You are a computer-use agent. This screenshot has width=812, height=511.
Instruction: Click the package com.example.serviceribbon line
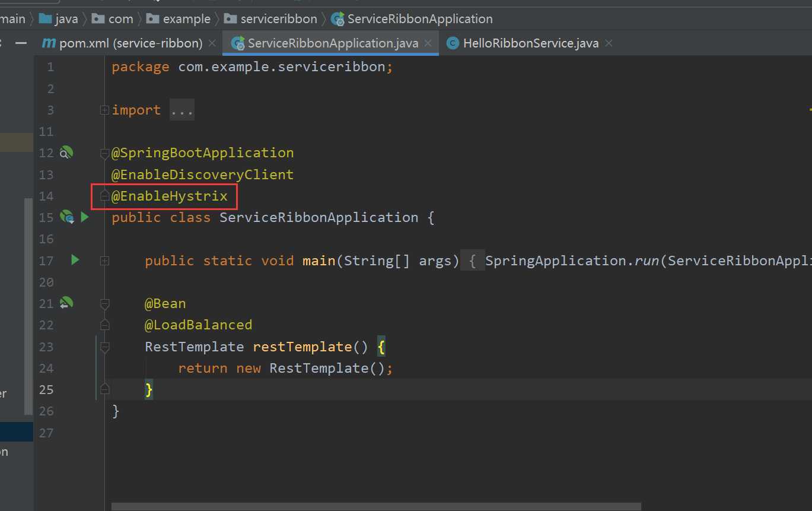point(253,66)
